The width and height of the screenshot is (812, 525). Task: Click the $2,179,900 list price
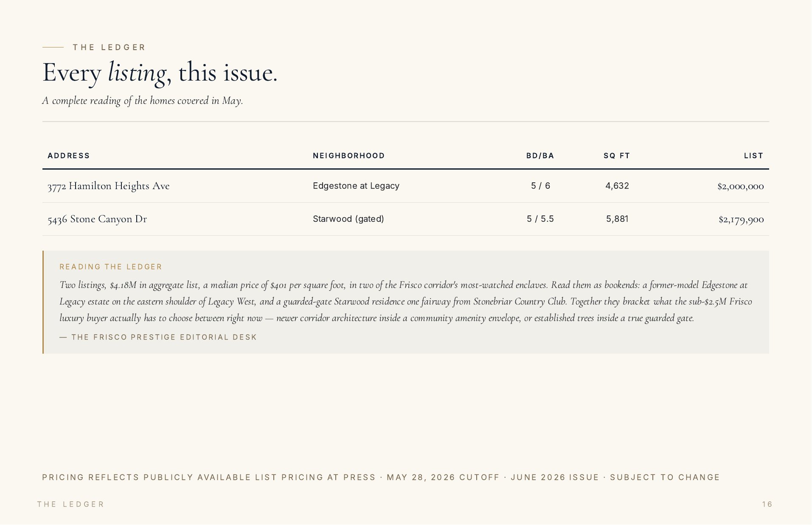tap(741, 219)
